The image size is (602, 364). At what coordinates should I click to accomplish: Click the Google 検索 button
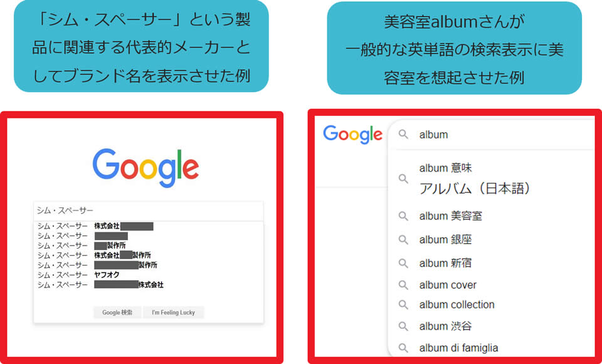click(117, 313)
